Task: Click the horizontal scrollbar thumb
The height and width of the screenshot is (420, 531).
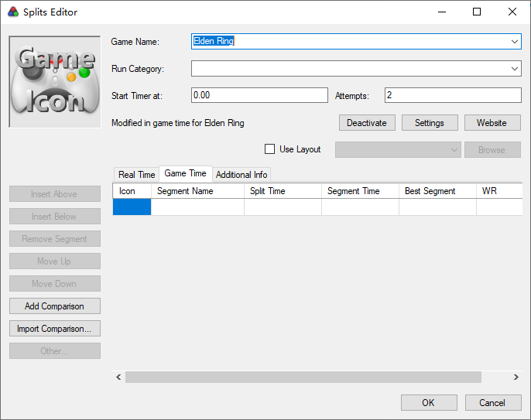Action: [x=303, y=377]
